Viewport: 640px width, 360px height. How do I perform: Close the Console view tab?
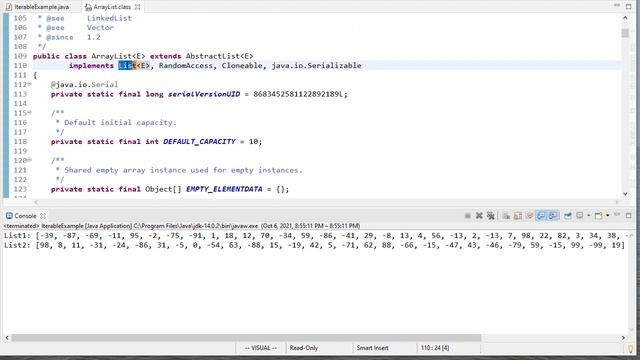tap(43, 216)
